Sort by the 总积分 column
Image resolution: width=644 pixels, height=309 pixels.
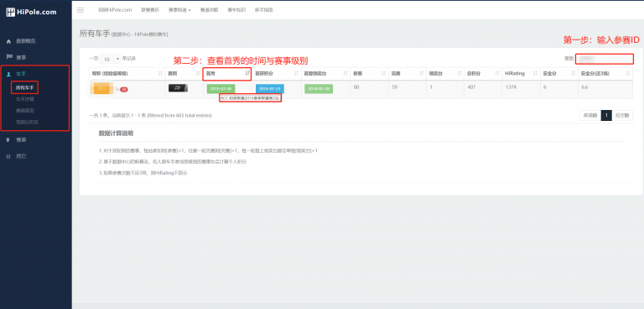482,73
